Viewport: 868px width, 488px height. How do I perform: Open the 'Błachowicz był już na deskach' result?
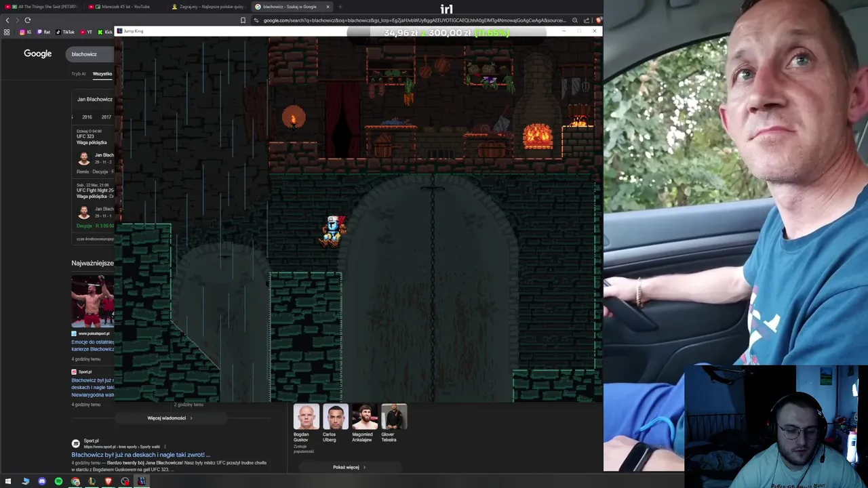(x=141, y=455)
